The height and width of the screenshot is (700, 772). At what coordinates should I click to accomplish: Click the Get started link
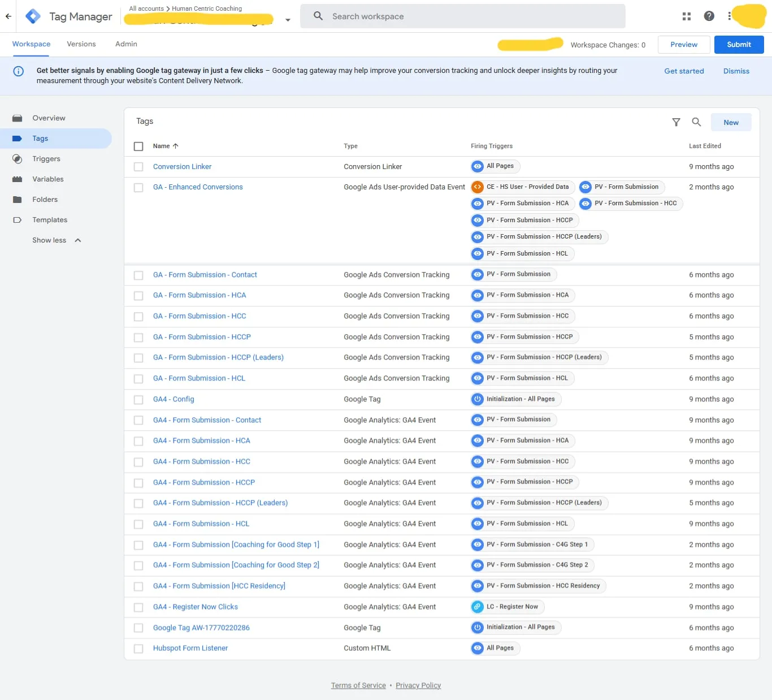(x=684, y=71)
